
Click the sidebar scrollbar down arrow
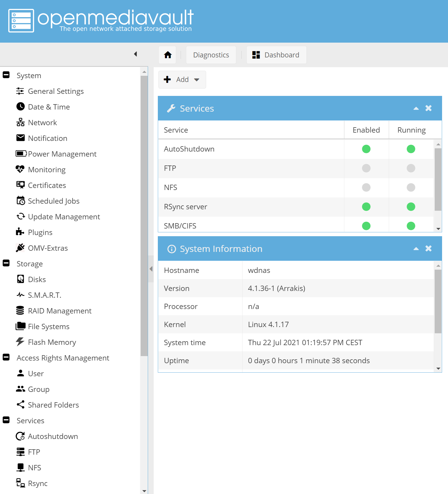pyautogui.click(x=144, y=491)
